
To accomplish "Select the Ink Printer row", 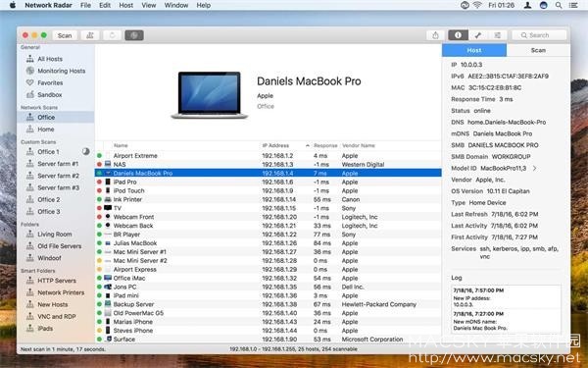I will pos(269,199).
